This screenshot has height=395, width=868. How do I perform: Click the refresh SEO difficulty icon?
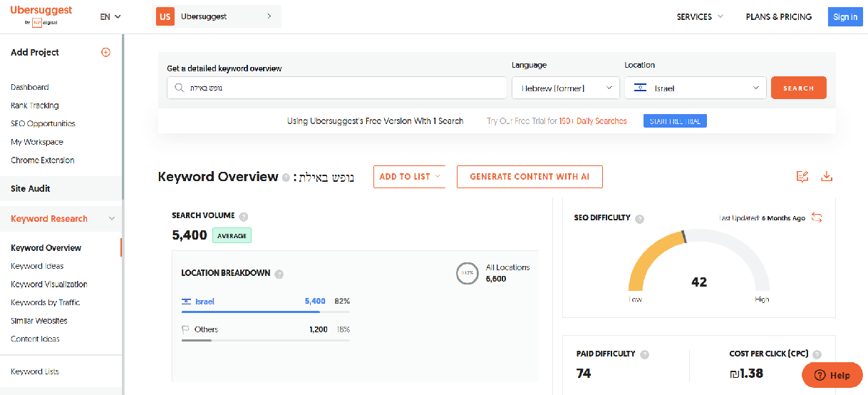tap(817, 217)
